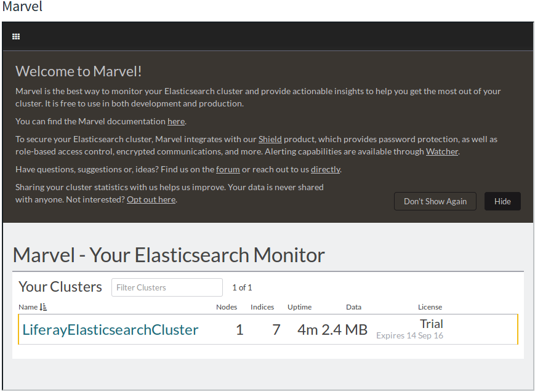Sort clusters by Indices column

pyautogui.click(x=262, y=307)
